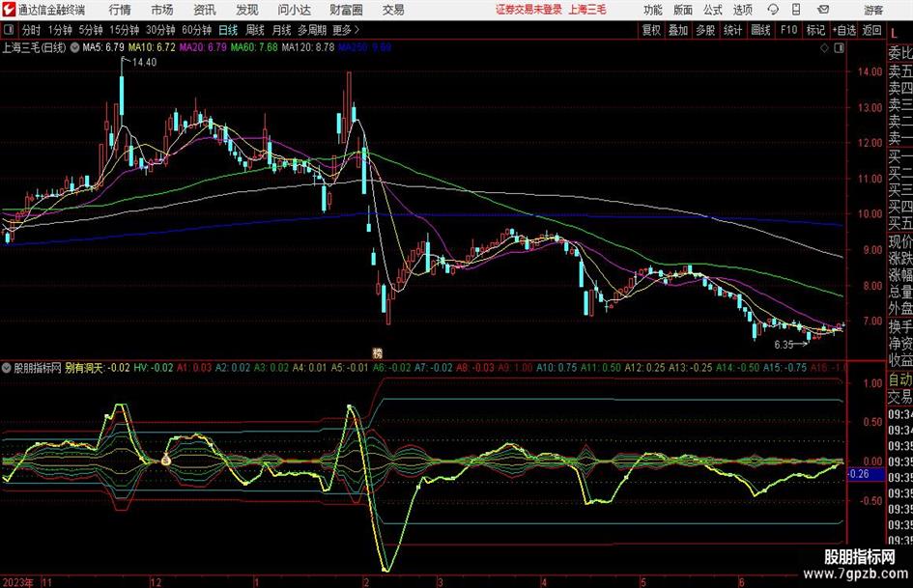The image size is (913, 588).
Task: Click the diamond icon above the chart
Action: click(x=824, y=48)
